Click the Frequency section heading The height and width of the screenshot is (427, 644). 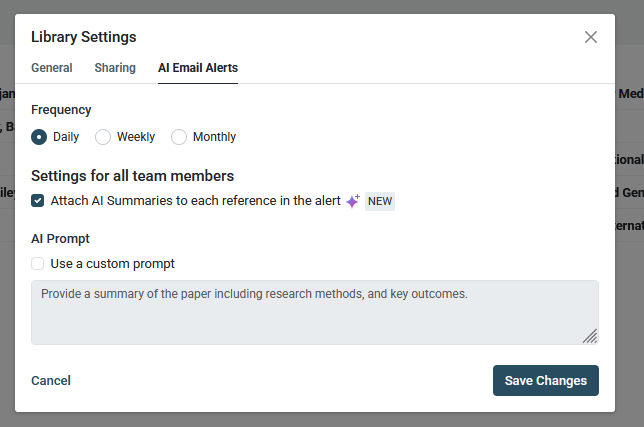tap(61, 110)
